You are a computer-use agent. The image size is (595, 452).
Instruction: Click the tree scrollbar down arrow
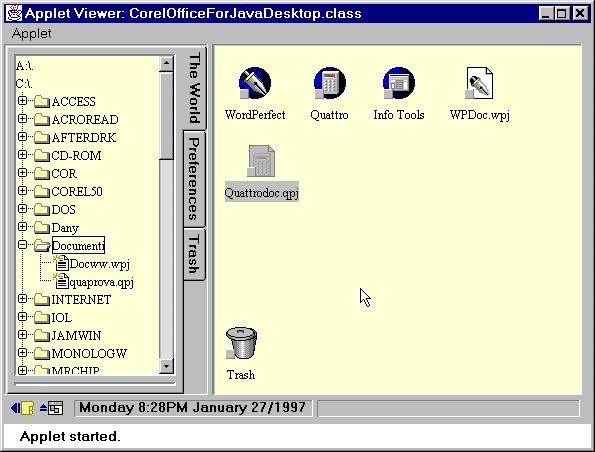166,366
